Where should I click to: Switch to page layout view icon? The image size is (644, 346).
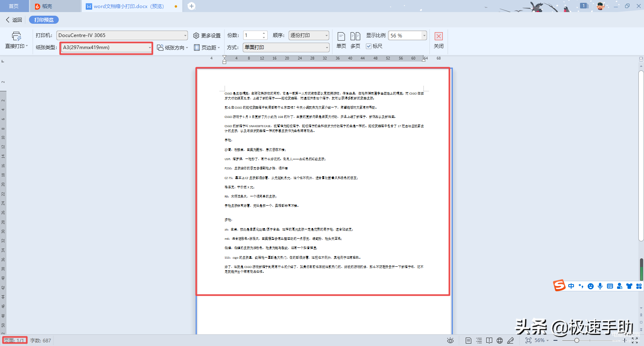[469, 340]
